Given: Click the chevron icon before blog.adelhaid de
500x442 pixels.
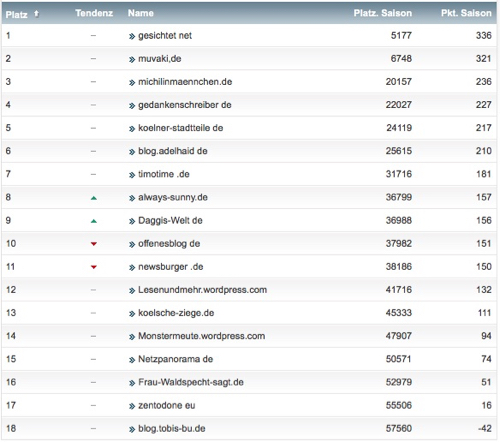Looking at the screenshot, I should tap(132, 152).
